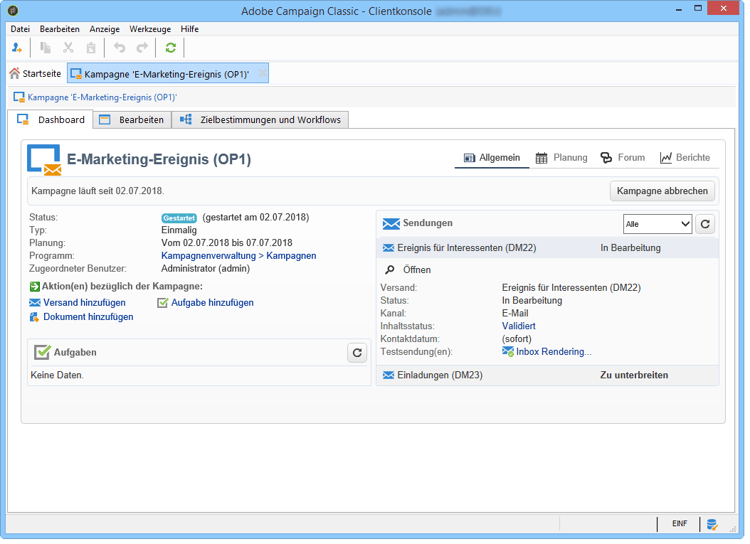Viewport: 750px width, 544px height.
Task: Open the Datei menu
Action: [20, 29]
